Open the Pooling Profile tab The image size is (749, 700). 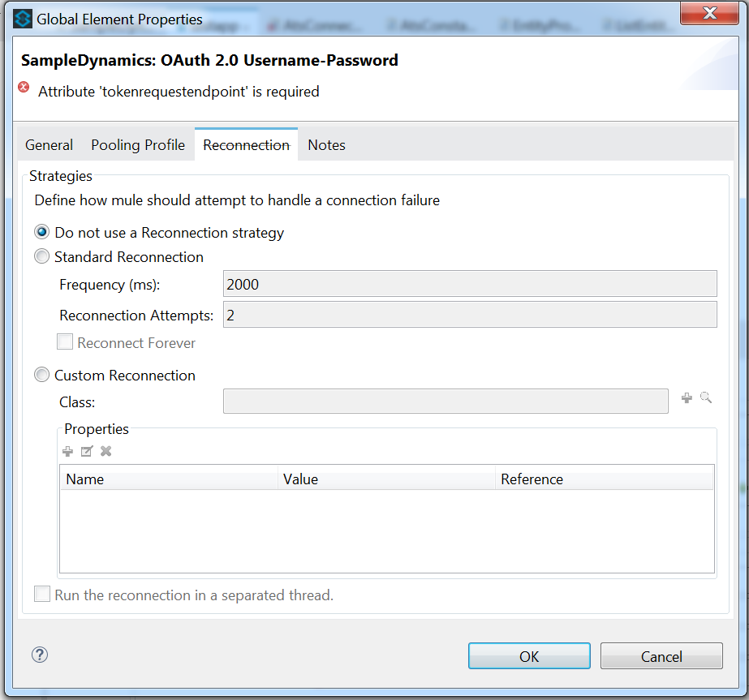point(138,145)
